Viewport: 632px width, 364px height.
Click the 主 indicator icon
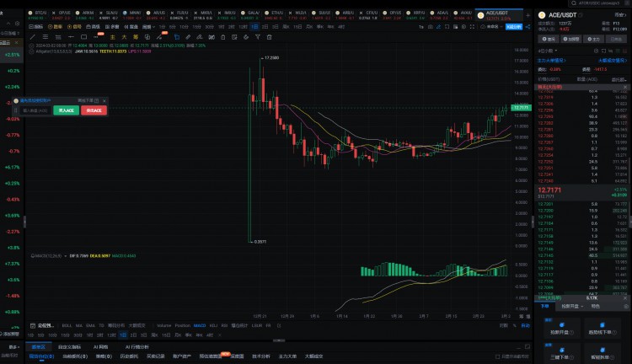tap(112, 37)
